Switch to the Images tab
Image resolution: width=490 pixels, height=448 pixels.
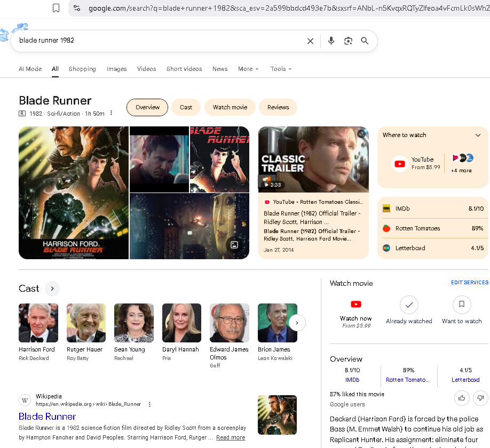coord(116,69)
